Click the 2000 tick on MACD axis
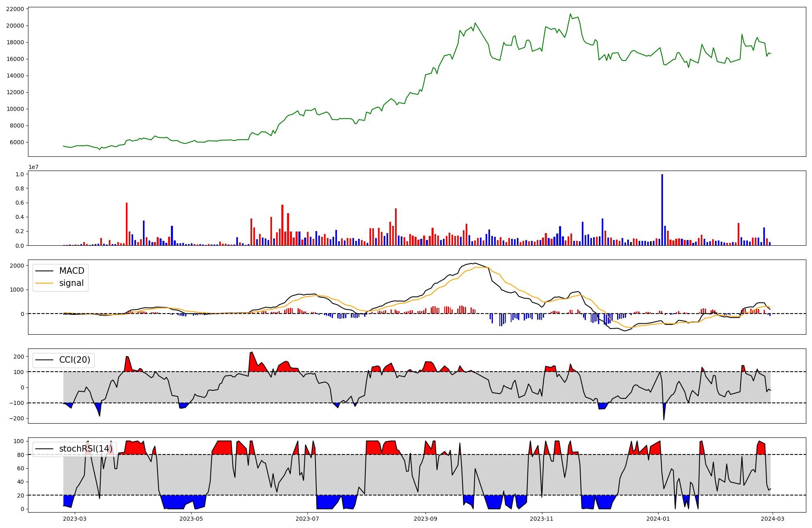Viewport: 812px width, 528px height. [17, 266]
